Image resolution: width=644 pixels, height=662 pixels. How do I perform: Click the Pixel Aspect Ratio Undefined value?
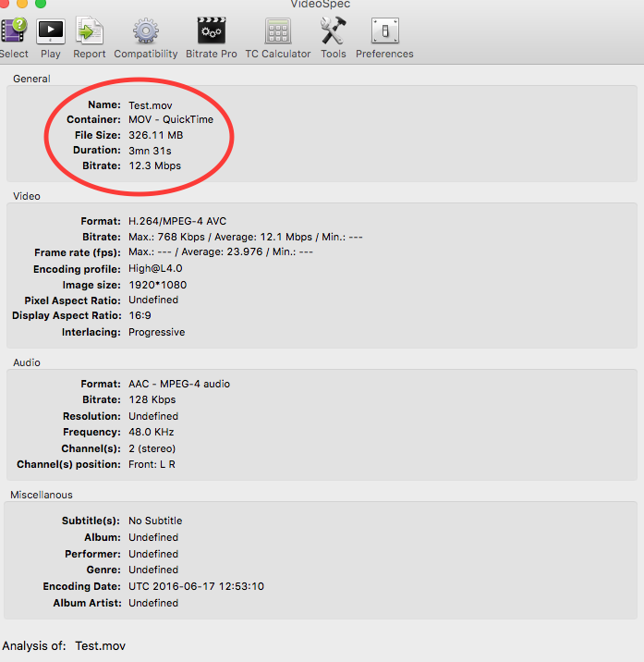click(x=153, y=300)
